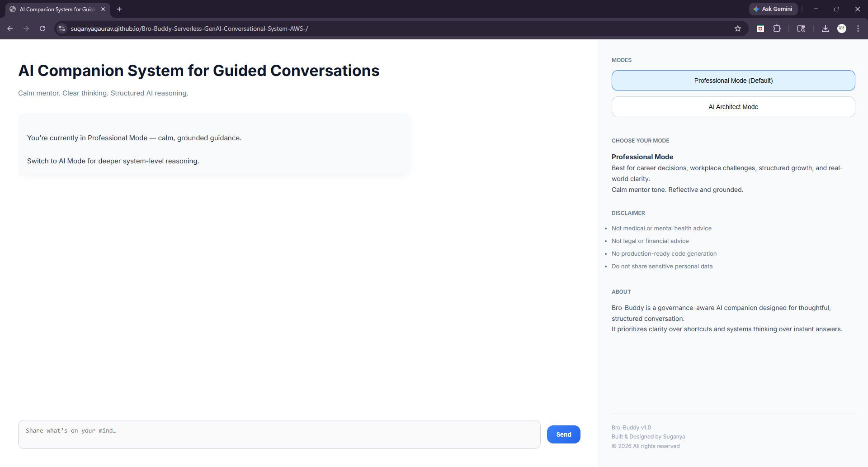Click the forward navigation arrow

click(x=26, y=29)
